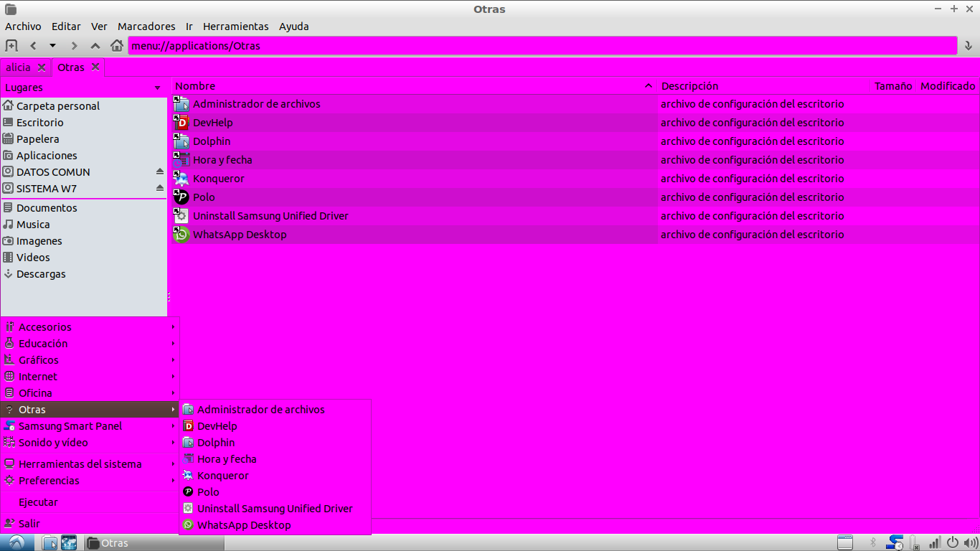Expand the Oficina start menu category
Viewport: 980px width, 551px height.
point(90,393)
